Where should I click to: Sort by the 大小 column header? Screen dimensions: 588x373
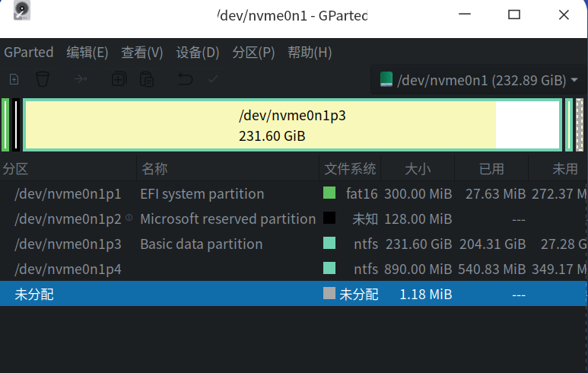coord(417,168)
